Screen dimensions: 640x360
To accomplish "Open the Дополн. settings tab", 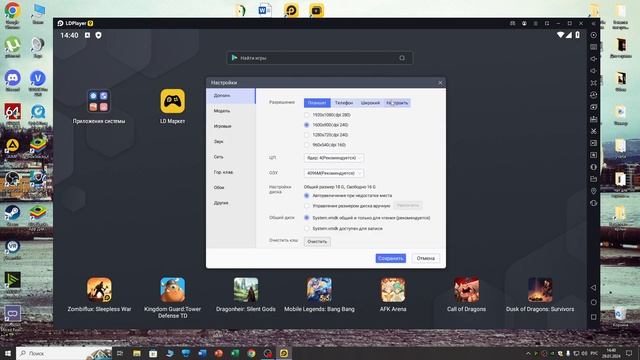I will (x=231, y=96).
